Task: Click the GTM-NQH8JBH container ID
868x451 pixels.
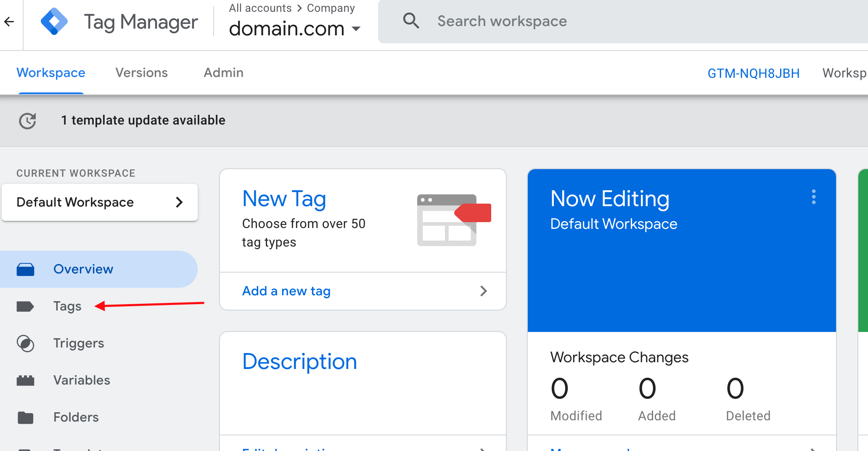Action: [754, 73]
